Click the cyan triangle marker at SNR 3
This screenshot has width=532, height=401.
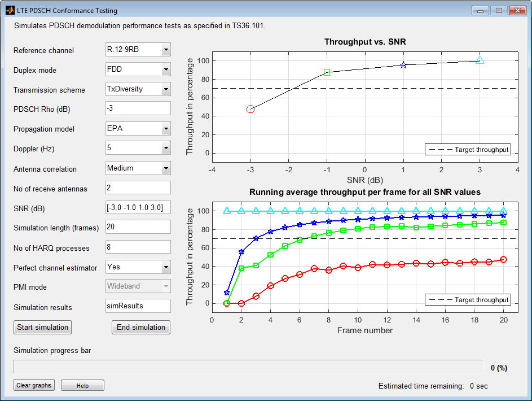click(x=480, y=60)
